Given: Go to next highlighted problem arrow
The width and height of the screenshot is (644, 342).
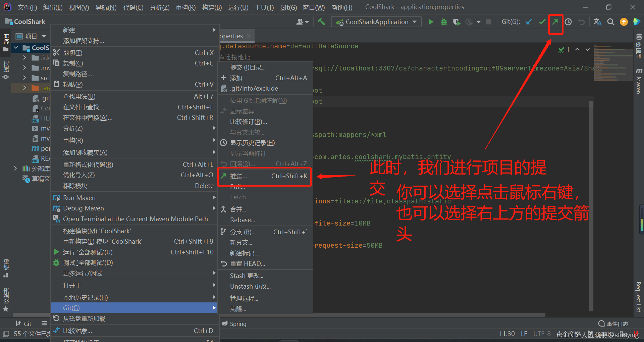Looking at the screenshot, I should 588,49.
